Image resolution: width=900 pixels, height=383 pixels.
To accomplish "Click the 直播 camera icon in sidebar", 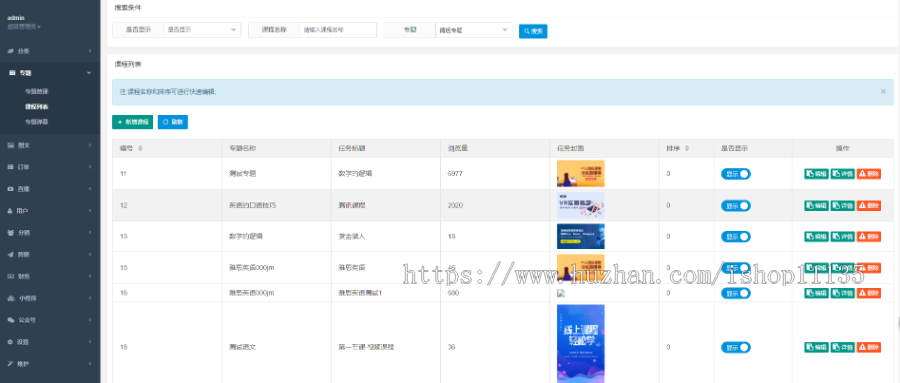I will [x=10, y=189].
